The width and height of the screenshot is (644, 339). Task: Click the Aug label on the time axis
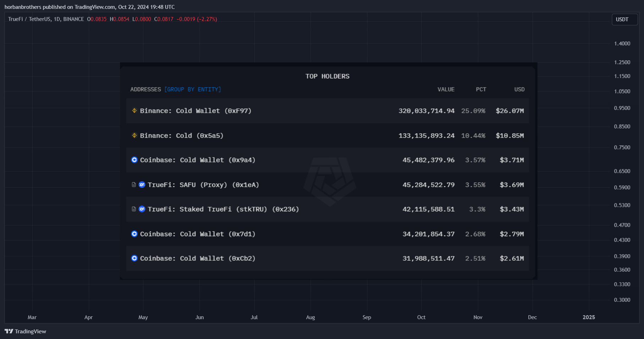(x=310, y=317)
